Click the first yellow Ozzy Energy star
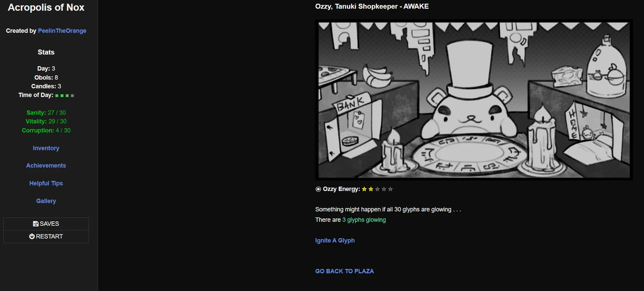Screen dimensions: 644x291 pos(364,189)
